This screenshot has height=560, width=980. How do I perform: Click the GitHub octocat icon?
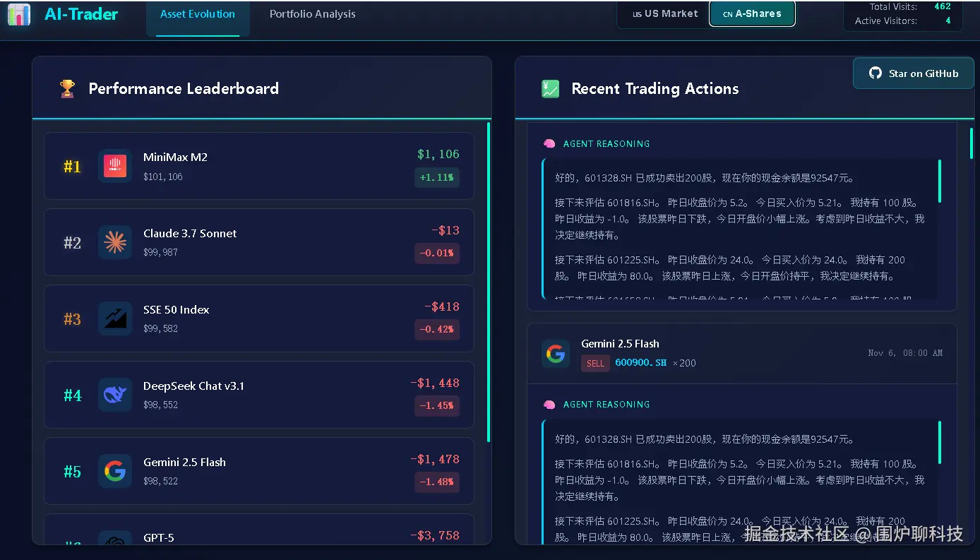click(876, 73)
